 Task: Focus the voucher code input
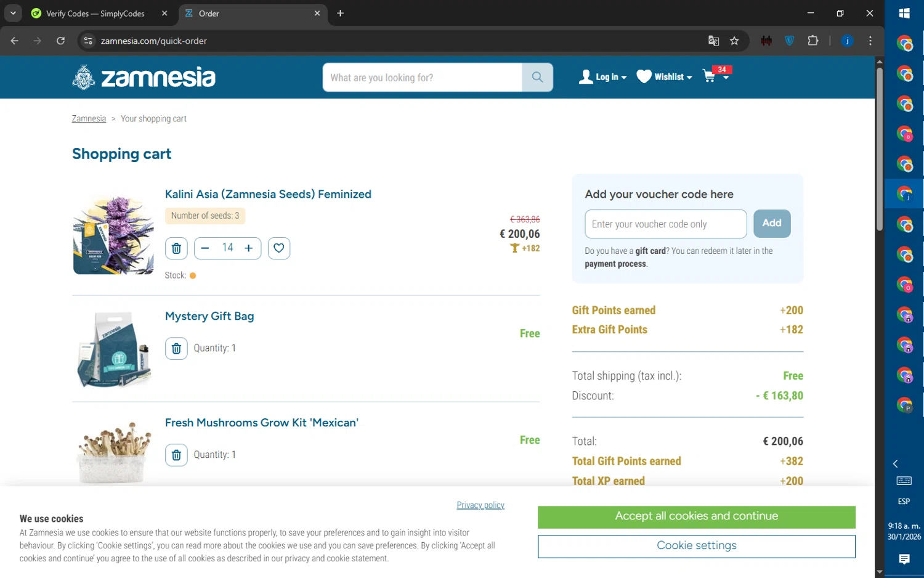point(665,224)
